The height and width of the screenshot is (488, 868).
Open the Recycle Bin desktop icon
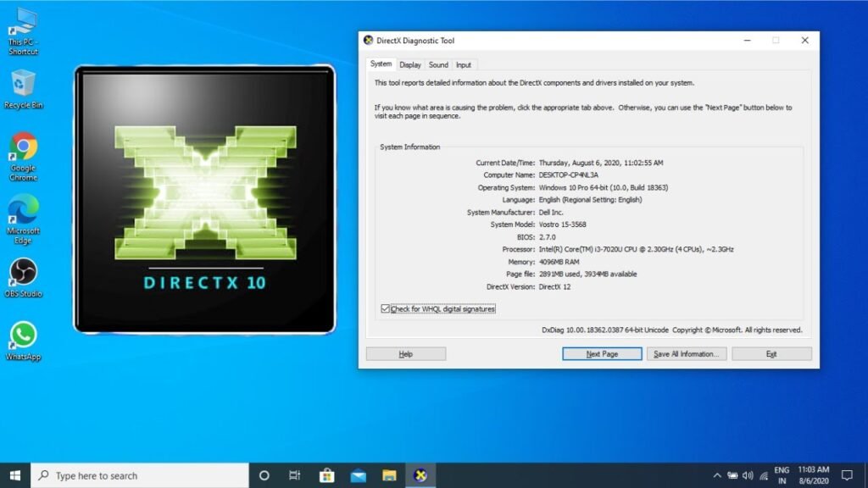(x=23, y=89)
